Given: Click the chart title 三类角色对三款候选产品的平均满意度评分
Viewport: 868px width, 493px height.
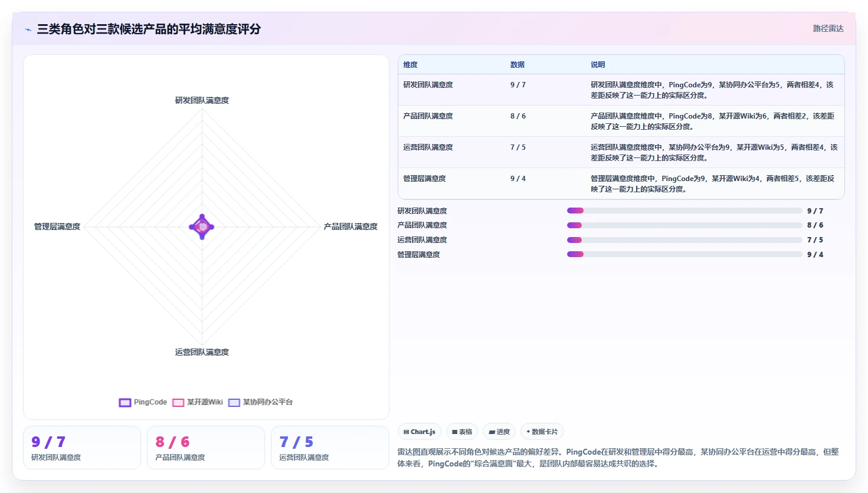Looking at the screenshot, I should (149, 29).
